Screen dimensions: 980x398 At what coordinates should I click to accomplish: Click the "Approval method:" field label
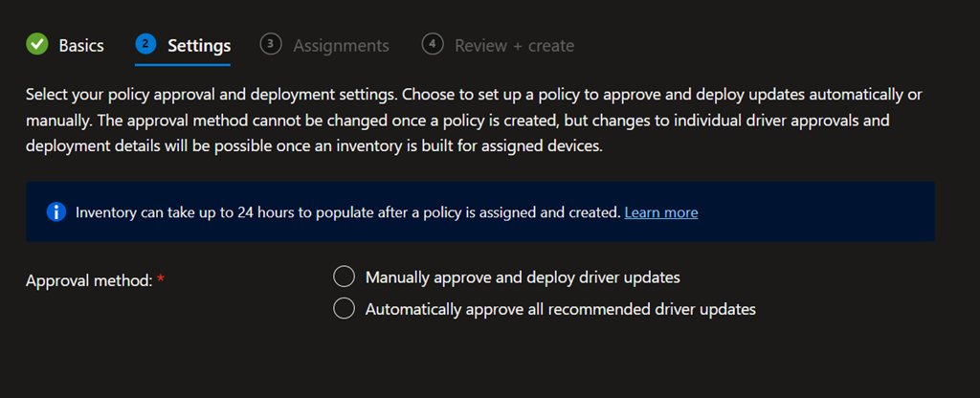pos(89,280)
